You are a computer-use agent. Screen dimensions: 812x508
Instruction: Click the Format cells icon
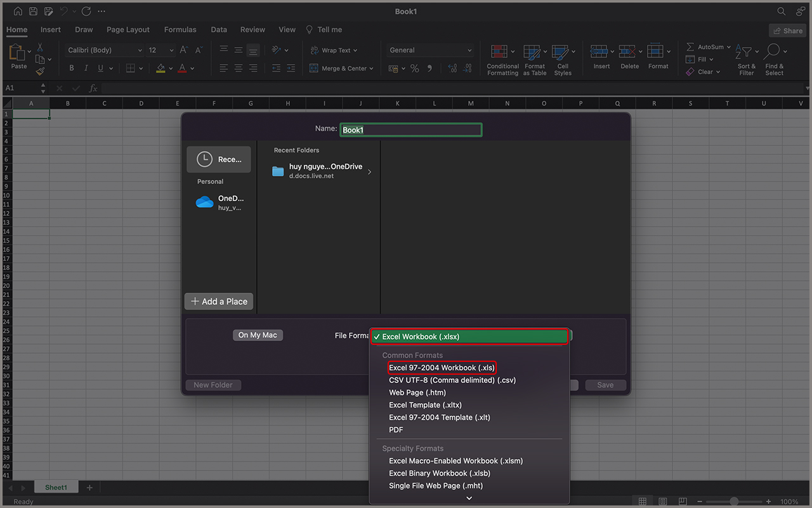[x=655, y=51]
